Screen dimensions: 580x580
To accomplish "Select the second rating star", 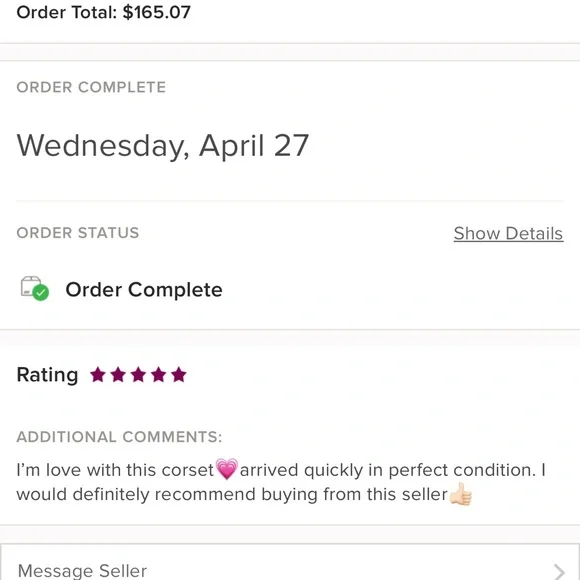I will [x=118, y=374].
